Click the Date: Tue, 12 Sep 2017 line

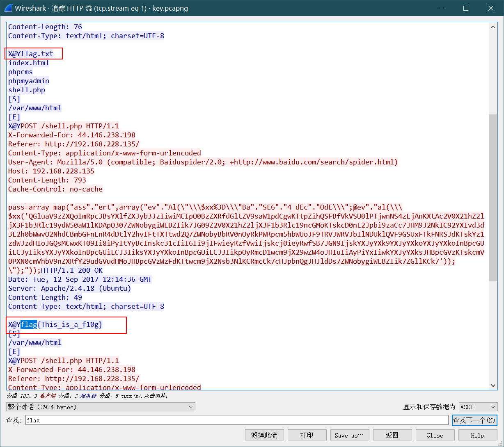click(80, 279)
